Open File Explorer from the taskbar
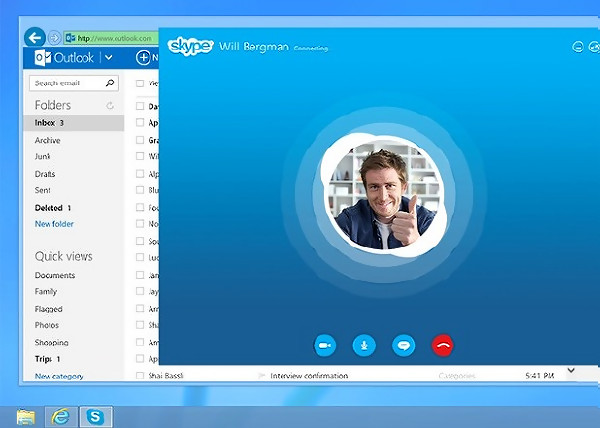The height and width of the screenshot is (428, 600). coord(25,416)
